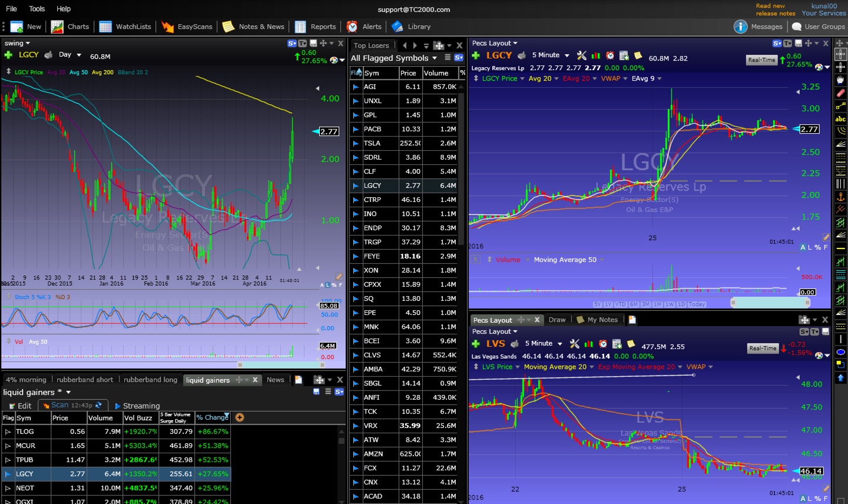
Task: Open the Alerts toolbar item
Action: 364,26
